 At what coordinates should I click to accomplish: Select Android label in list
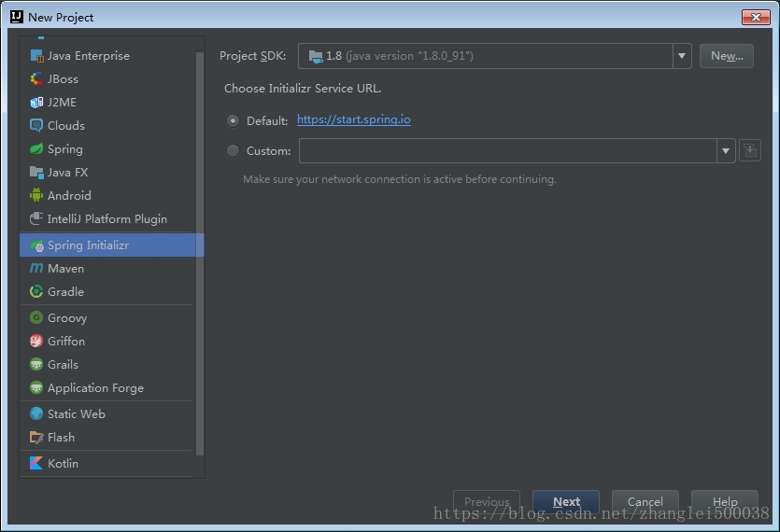69,195
